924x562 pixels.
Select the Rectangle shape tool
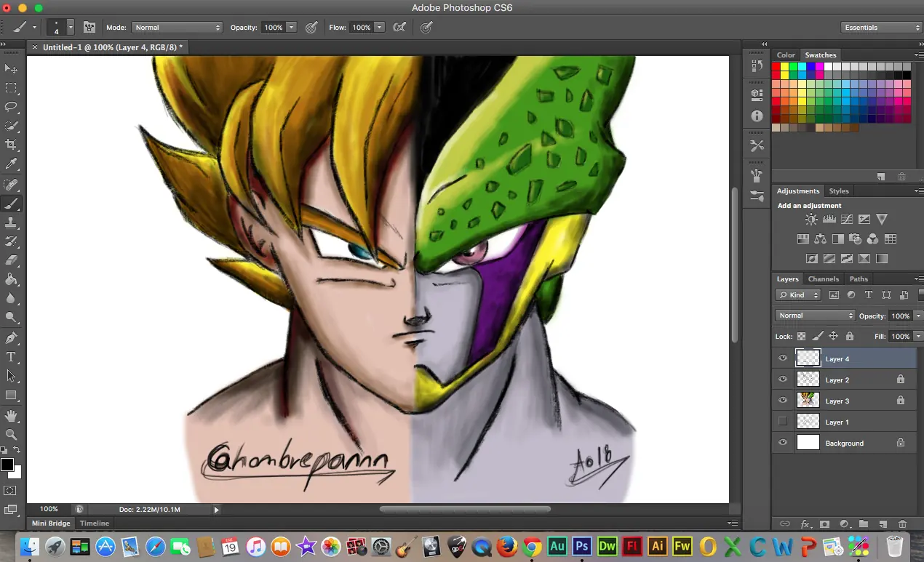click(x=11, y=396)
